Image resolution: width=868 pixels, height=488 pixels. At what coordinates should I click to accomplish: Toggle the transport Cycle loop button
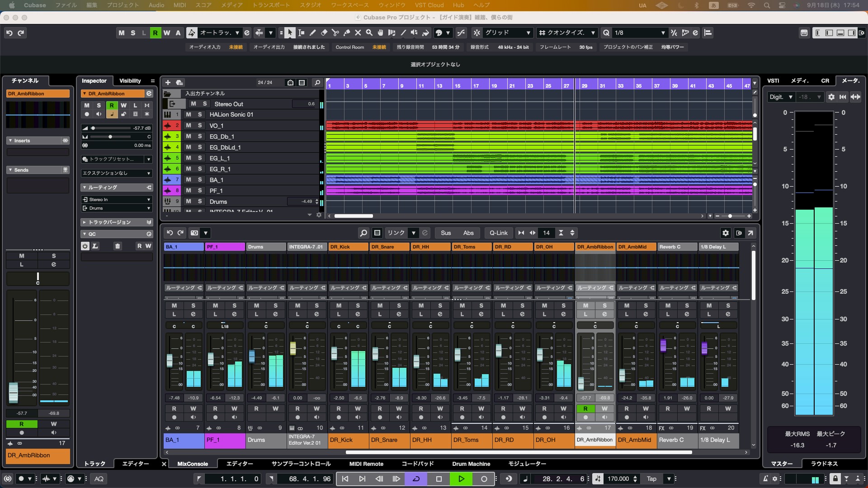pyautogui.click(x=416, y=479)
